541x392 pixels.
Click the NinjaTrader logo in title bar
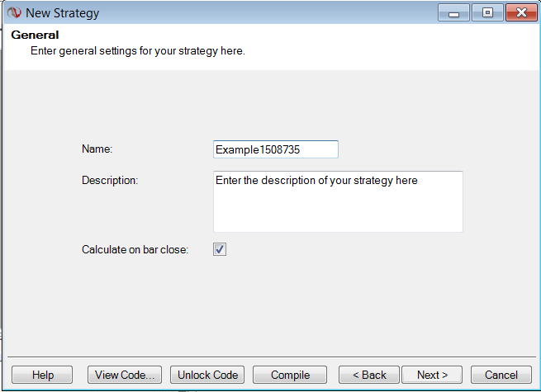coord(14,12)
